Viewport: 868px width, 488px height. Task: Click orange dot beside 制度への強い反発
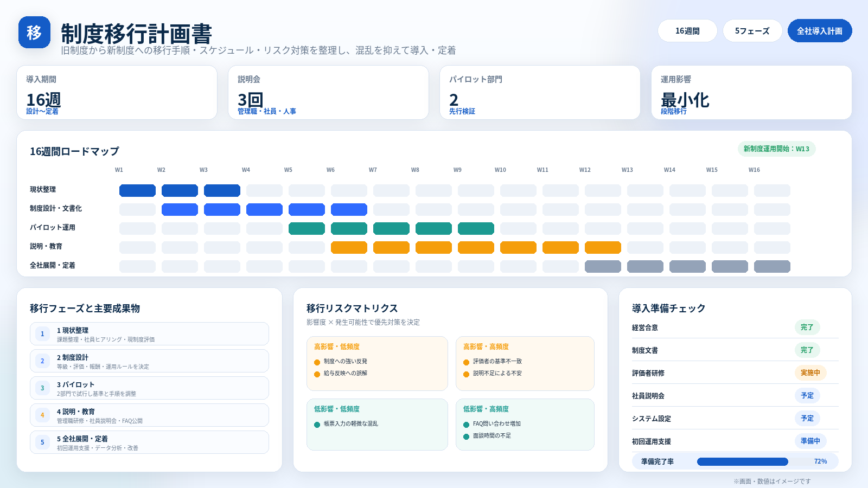point(317,362)
